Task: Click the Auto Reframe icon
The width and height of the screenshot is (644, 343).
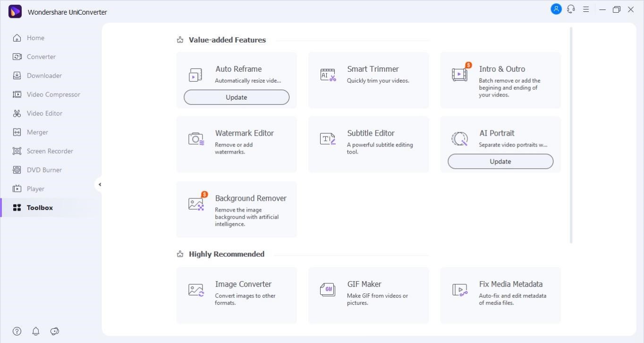Action: (x=195, y=75)
